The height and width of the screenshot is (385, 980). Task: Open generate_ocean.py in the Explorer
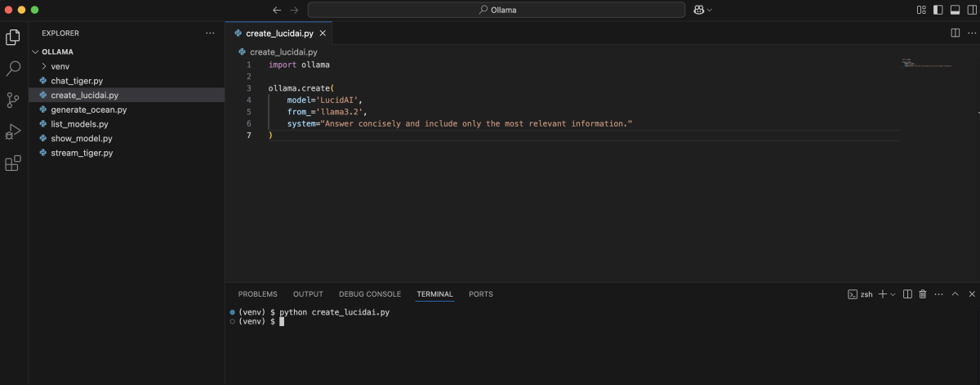click(x=127, y=109)
